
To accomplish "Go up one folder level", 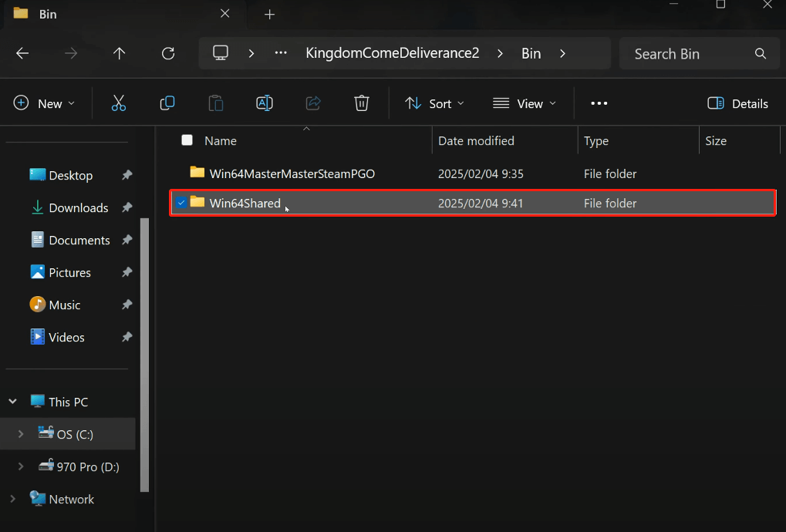I will click(120, 53).
